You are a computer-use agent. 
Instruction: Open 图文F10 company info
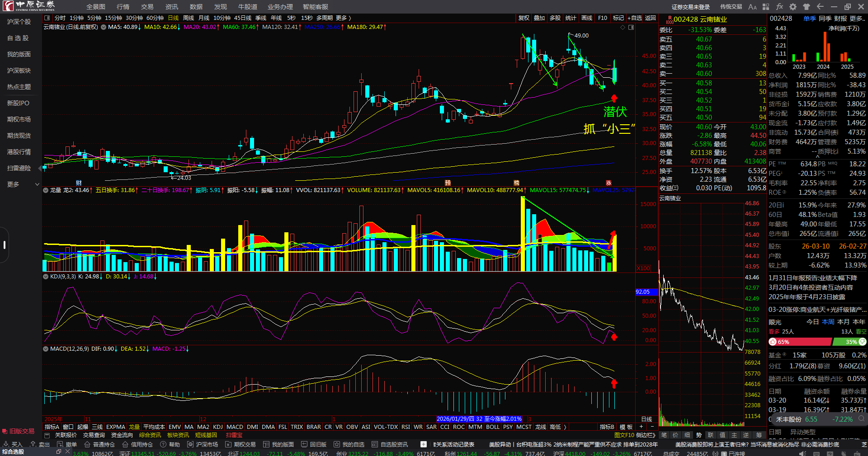point(624,435)
